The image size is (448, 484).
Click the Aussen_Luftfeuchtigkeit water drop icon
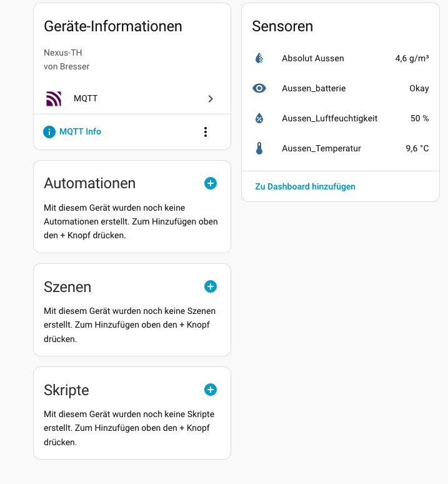259,118
